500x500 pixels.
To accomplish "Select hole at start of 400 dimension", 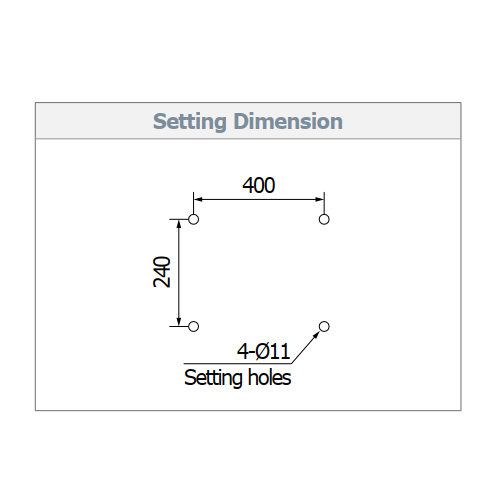I will (x=193, y=219).
